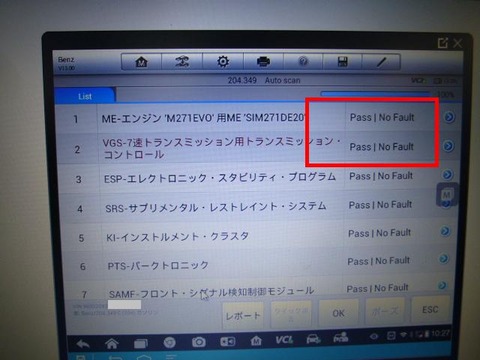Click Pass | No Fault status for PTS
The height and width of the screenshot is (360, 480).
tap(378, 261)
